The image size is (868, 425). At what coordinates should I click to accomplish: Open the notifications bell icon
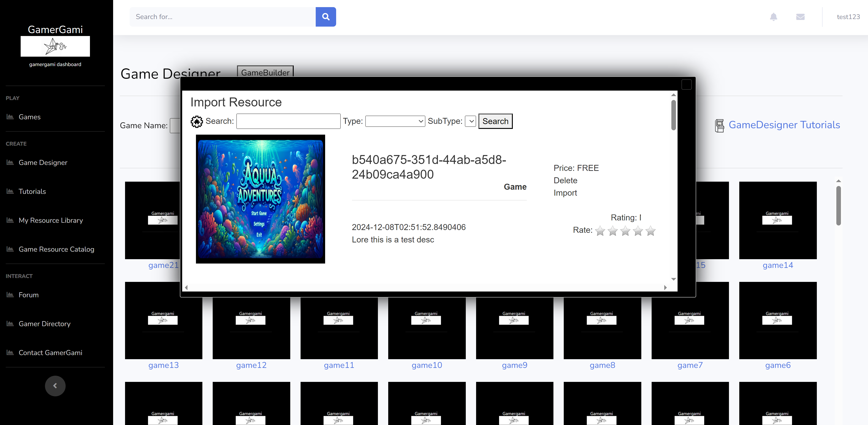(x=773, y=17)
